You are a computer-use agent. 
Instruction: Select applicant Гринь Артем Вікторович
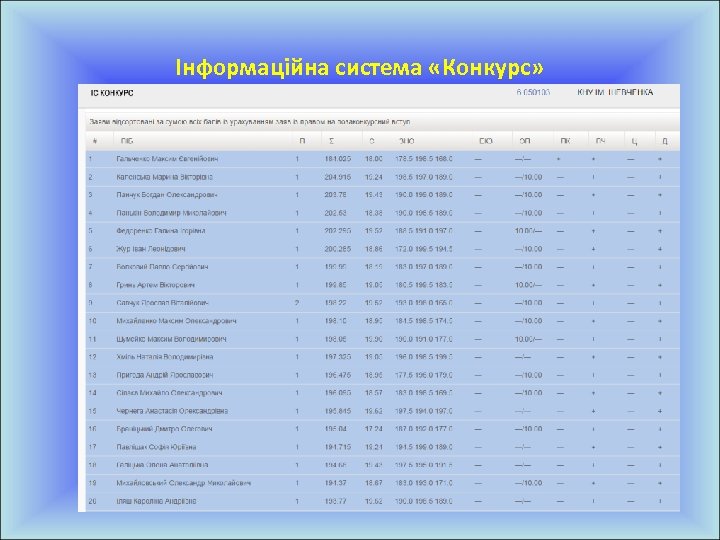[156, 285]
